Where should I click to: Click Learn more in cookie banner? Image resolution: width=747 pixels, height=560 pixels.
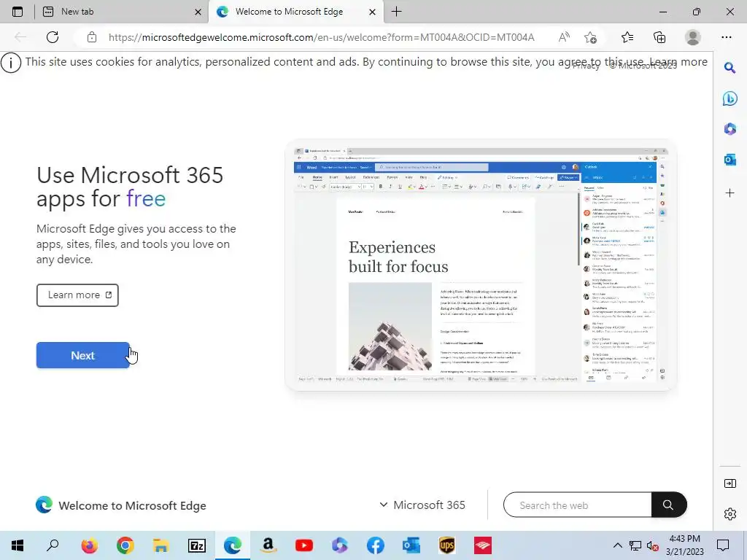pyautogui.click(x=678, y=62)
